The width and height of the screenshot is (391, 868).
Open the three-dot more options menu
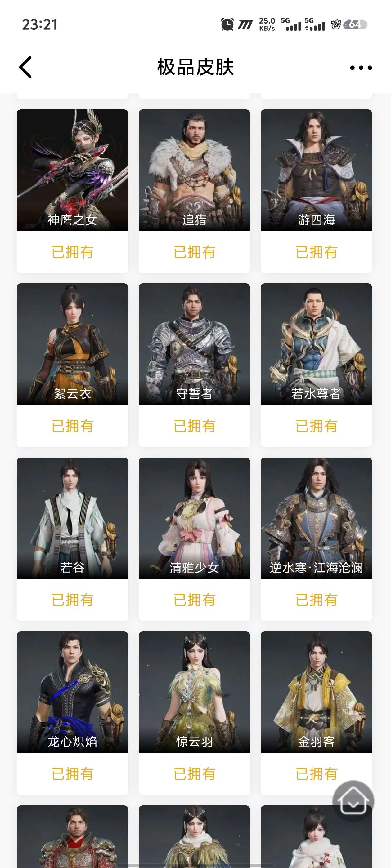[361, 68]
